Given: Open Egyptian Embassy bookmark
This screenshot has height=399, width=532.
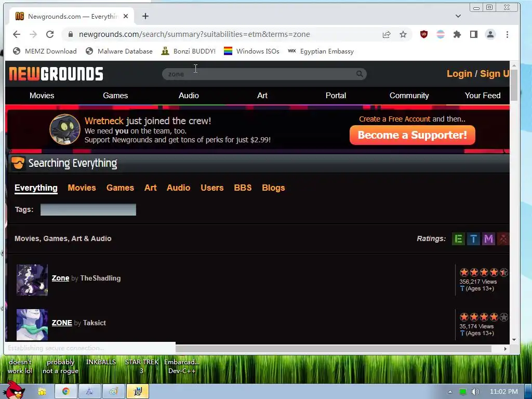Looking at the screenshot, I should coord(321,51).
